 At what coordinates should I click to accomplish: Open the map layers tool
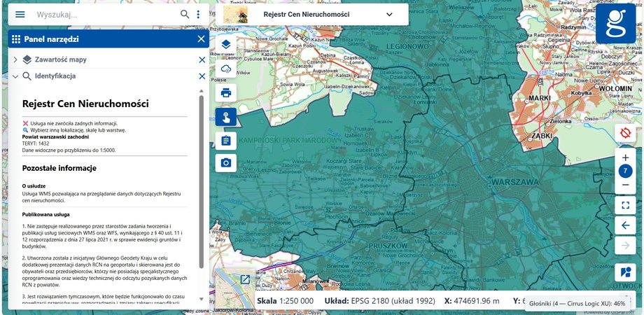point(226,45)
